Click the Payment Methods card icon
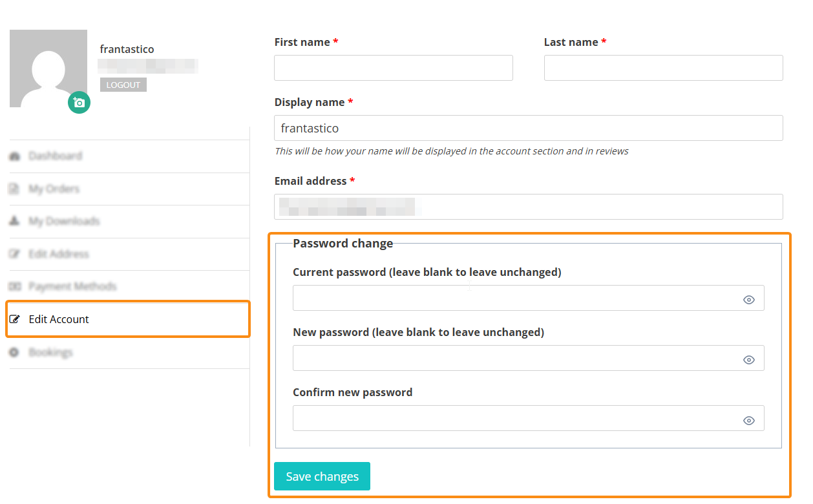 14,287
